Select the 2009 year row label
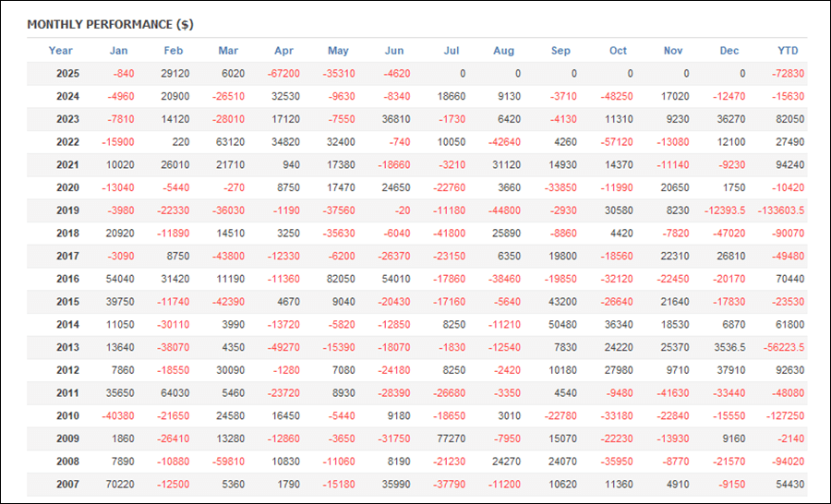The image size is (831, 504). pyautogui.click(x=67, y=438)
